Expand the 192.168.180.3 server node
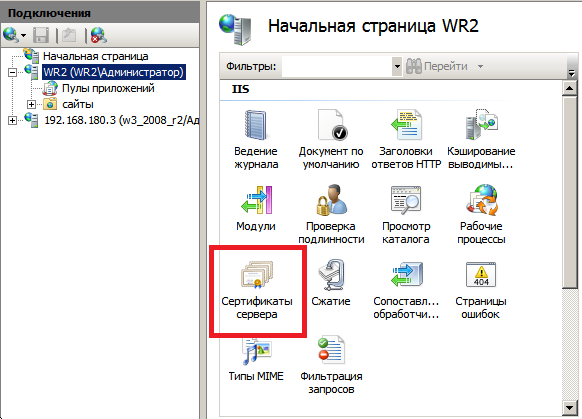This screenshot has width=582, height=419. [x=12, y=120]
